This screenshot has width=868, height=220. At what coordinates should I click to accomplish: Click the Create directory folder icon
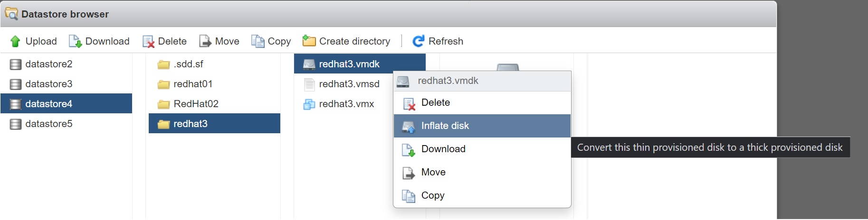pyautogui.click(x=309, y=41)
